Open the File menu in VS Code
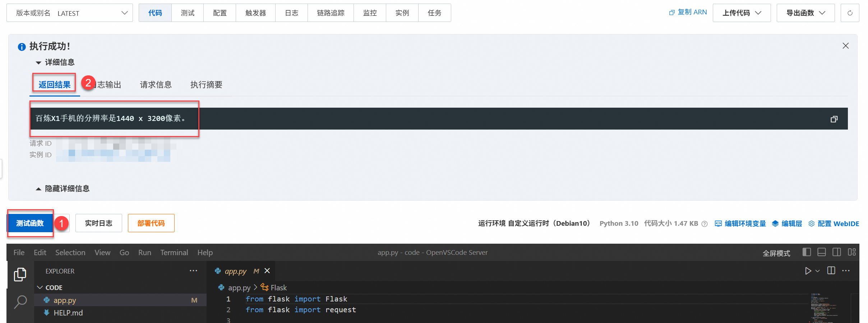The width and height of the screenshot is (868, 323). tap(19, 252)
